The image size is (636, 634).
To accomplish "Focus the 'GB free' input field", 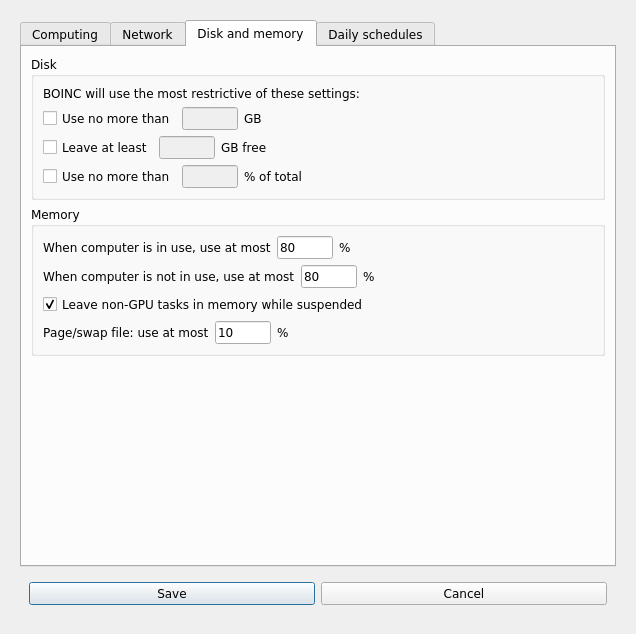I will click(x=187, y=147).
